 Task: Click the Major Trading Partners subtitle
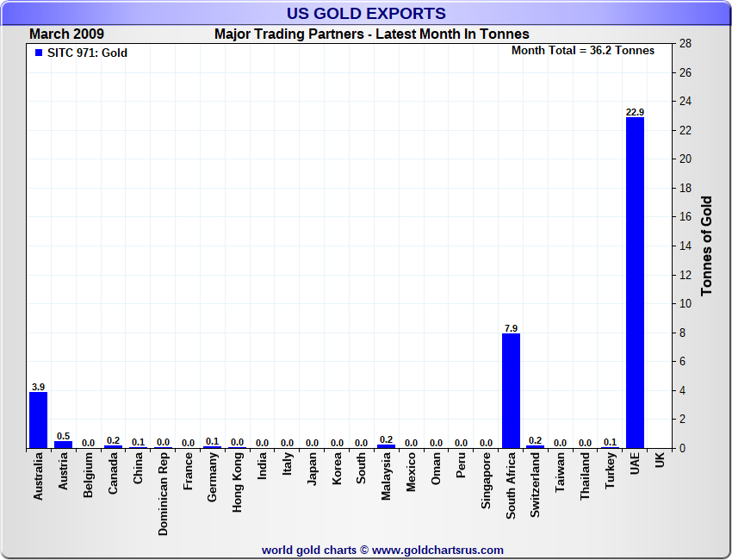tap(371, 34)
